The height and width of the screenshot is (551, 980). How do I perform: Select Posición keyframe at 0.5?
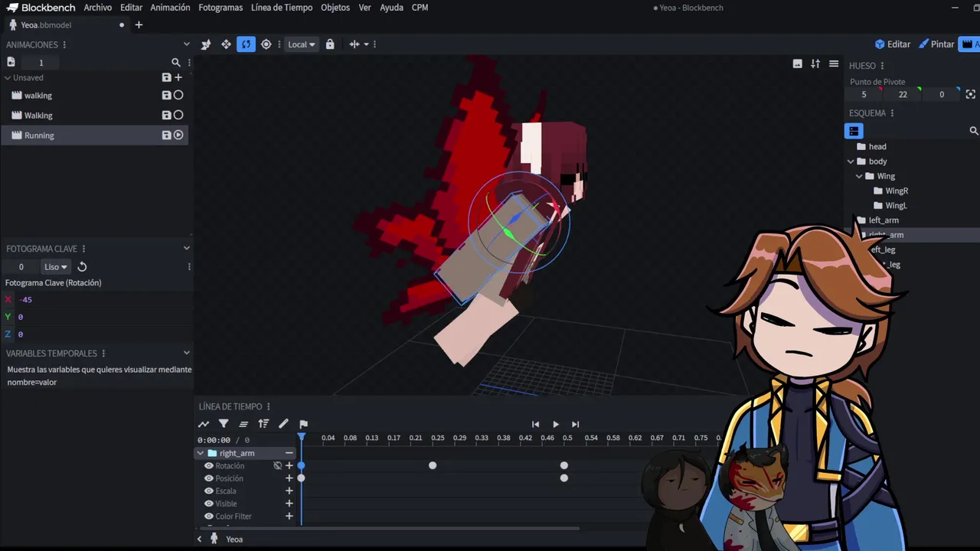tap(564, 478)
